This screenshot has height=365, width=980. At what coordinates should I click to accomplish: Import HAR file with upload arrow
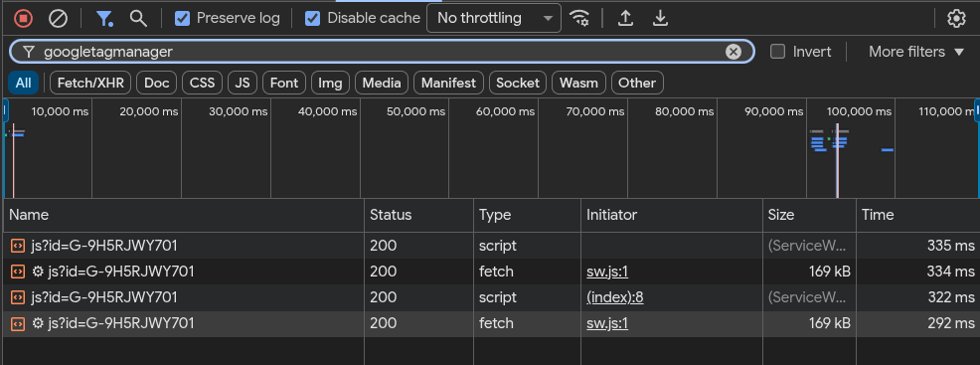pos(625,18)
